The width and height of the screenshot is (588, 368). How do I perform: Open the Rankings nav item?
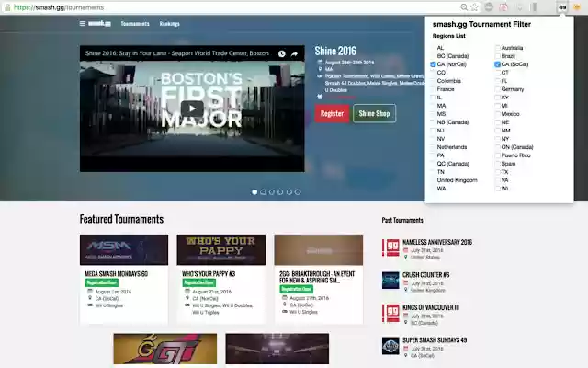coord(169,24)
